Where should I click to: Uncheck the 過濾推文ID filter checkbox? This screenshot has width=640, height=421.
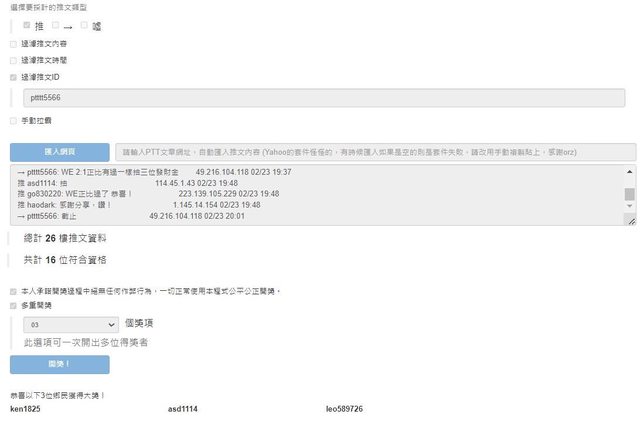coord(13,76)
